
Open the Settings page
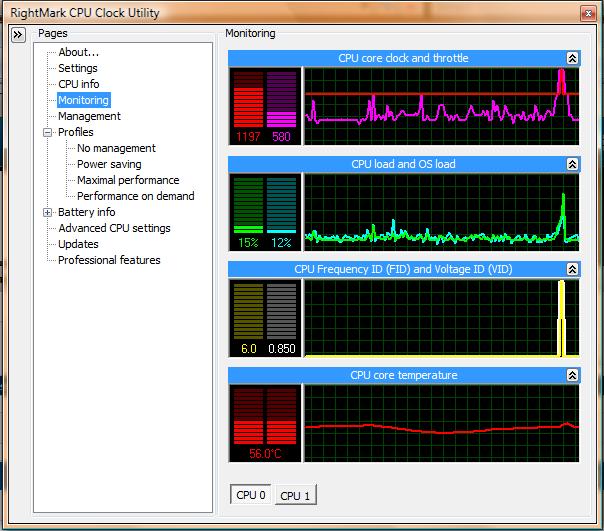pyautogui.click(x=78, y=68)
